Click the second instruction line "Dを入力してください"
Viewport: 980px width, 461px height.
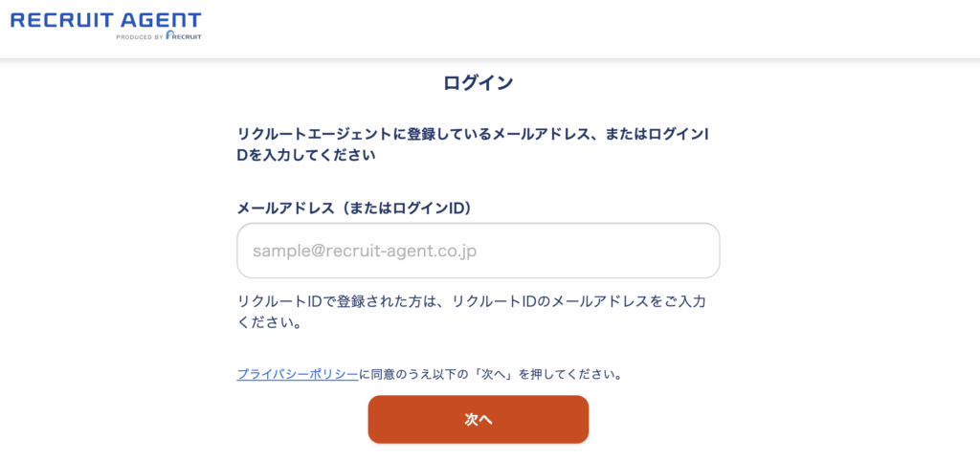click(x=306, y=155)
